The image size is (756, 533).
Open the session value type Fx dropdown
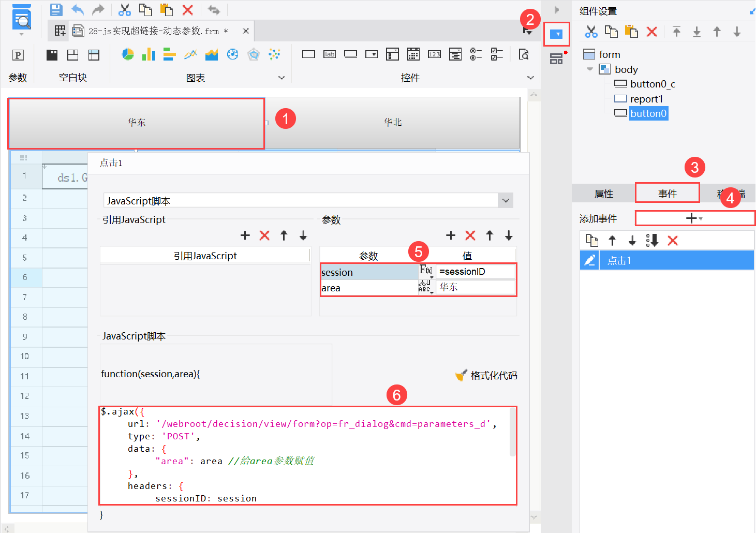[x=426, y=271]
